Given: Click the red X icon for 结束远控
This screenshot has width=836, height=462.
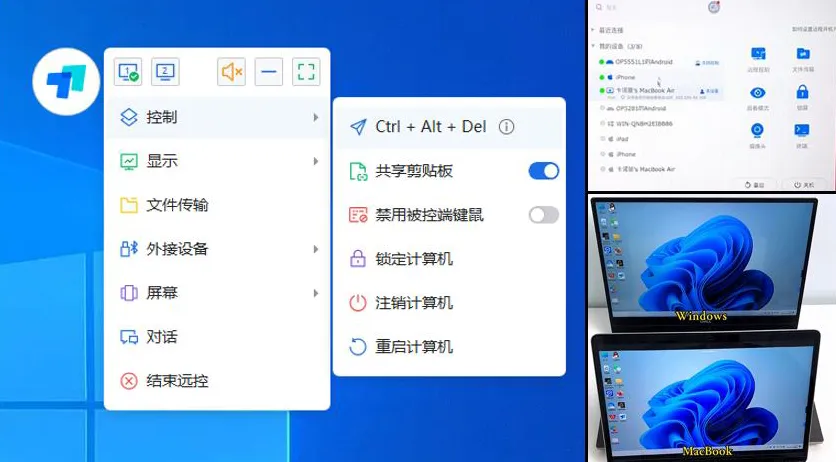Looking at the screenshot, I should tap(129, 381).
